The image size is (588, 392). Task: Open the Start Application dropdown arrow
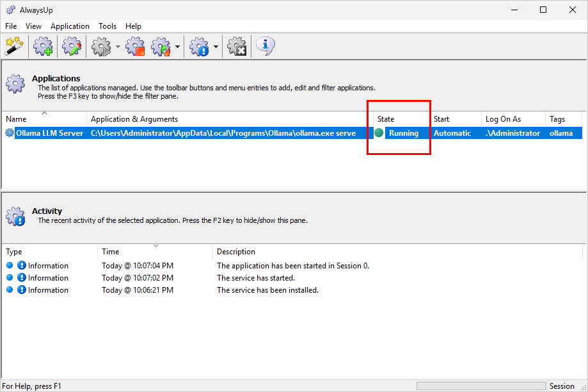118,47
